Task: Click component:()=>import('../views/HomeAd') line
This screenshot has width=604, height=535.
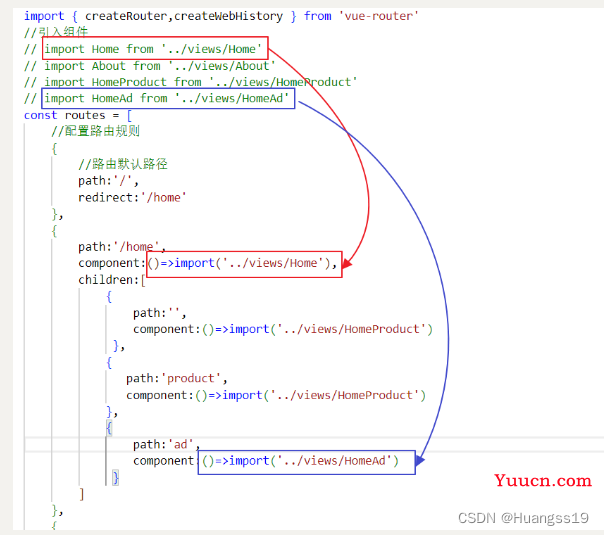Action: pos(266,461)
